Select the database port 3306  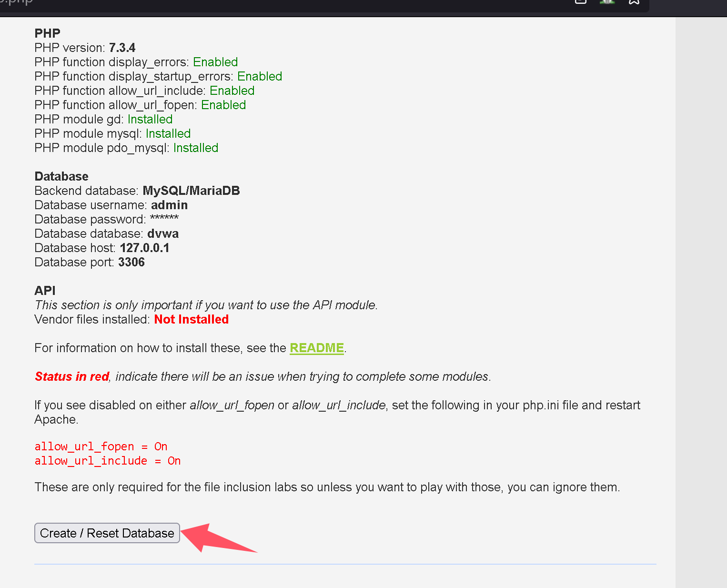(131, 262)
